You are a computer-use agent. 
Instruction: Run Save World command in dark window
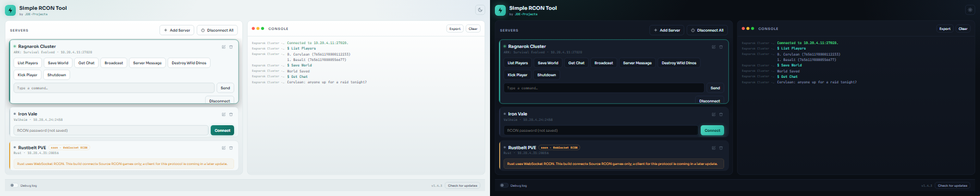548,63
